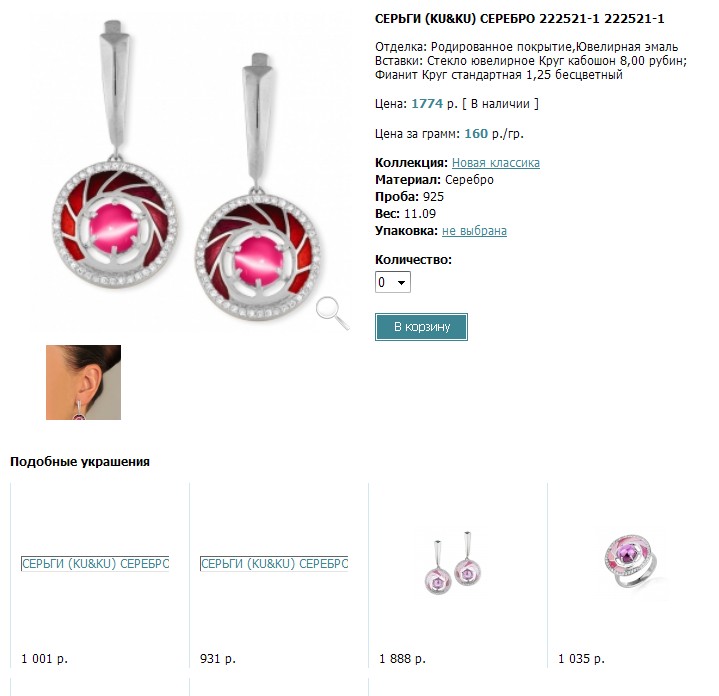Click the "не выбрана" packaging link

[x=474, y=231]
